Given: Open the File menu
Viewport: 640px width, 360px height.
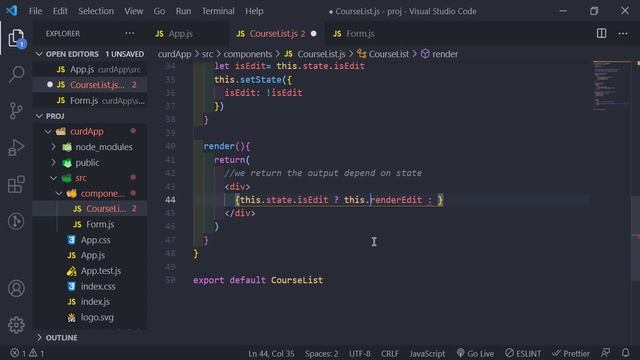Looking at the screenshot, I should [36, 11].
